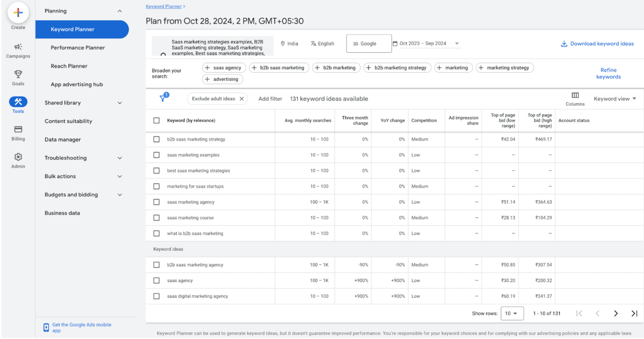Screen dimensions: 644x339
Task: Check the marketing for saas startups row
Action: [x=157, y=186]
